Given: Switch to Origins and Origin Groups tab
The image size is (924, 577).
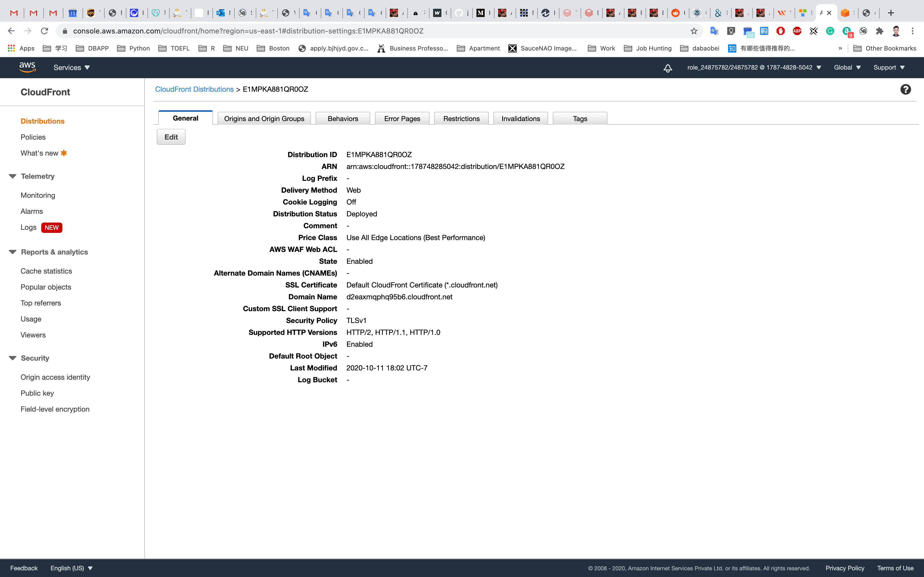Looking at the screenshot, I should point(264,119).
